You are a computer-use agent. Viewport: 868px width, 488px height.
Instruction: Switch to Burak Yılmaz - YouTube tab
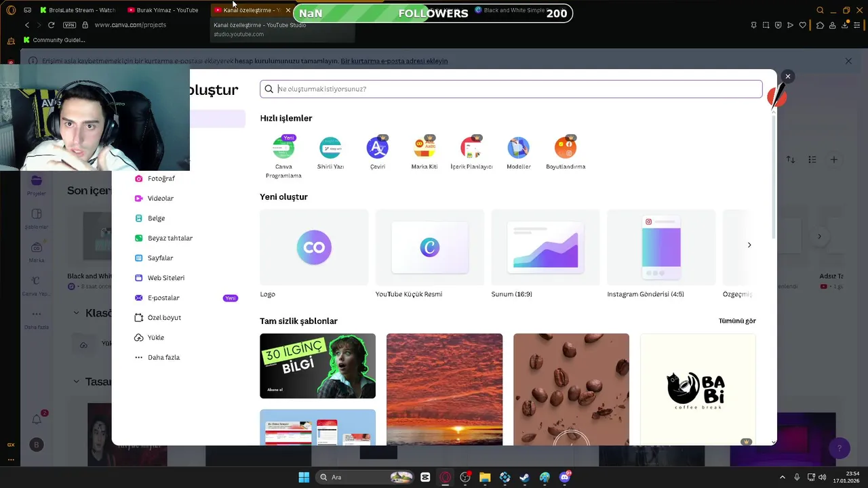[x=164, y=10]
